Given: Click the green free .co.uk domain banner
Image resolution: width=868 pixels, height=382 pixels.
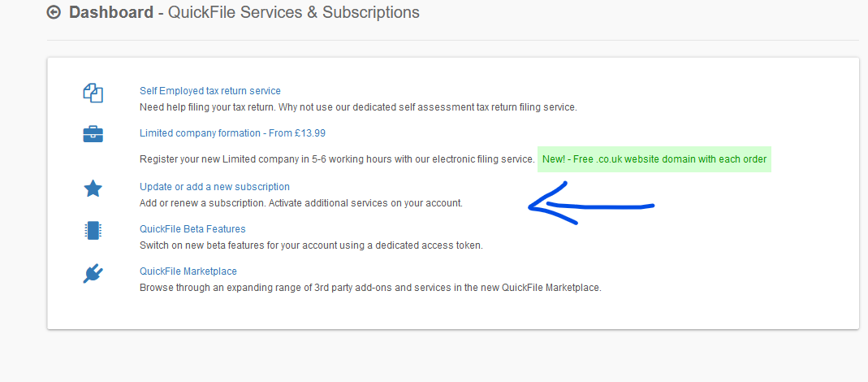Looking at the screenshot, I should [654, 159].
